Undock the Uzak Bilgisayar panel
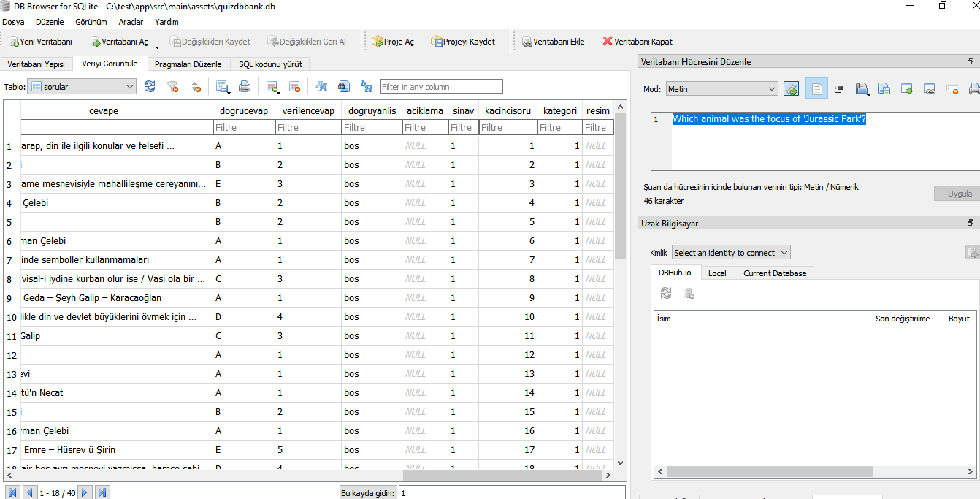This screenshot has width=980, height=499. (971, 223)
